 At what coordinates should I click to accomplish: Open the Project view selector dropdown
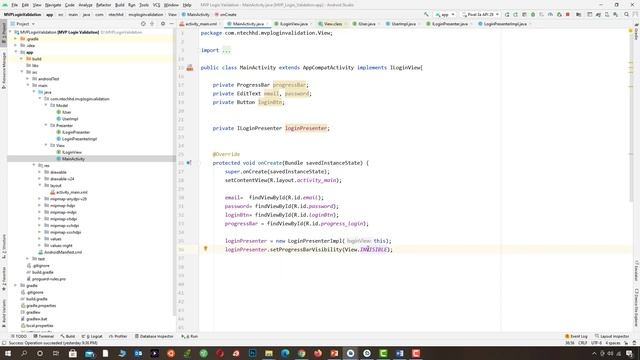coord(23,24)
